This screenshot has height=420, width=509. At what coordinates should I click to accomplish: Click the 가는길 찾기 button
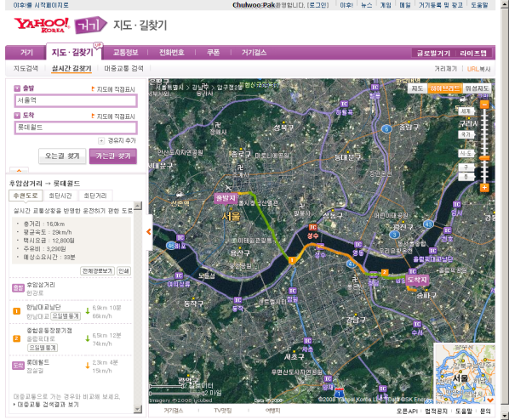coord(113,156)
